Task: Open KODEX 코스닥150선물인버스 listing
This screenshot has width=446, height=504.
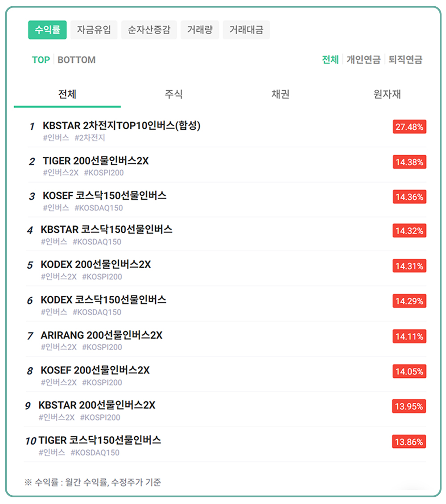Action: pos(103,300)
